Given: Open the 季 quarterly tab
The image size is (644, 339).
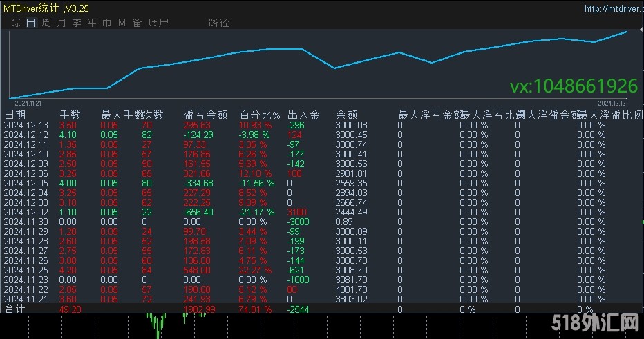Looking at the screenshot, I should (77, 23).
